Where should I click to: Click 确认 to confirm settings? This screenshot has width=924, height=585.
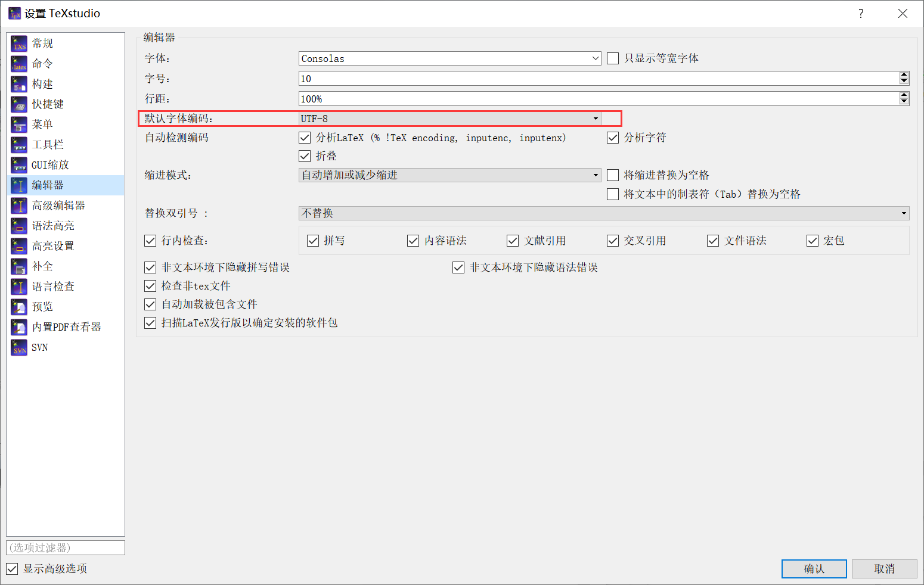click(x=814, y=569)
